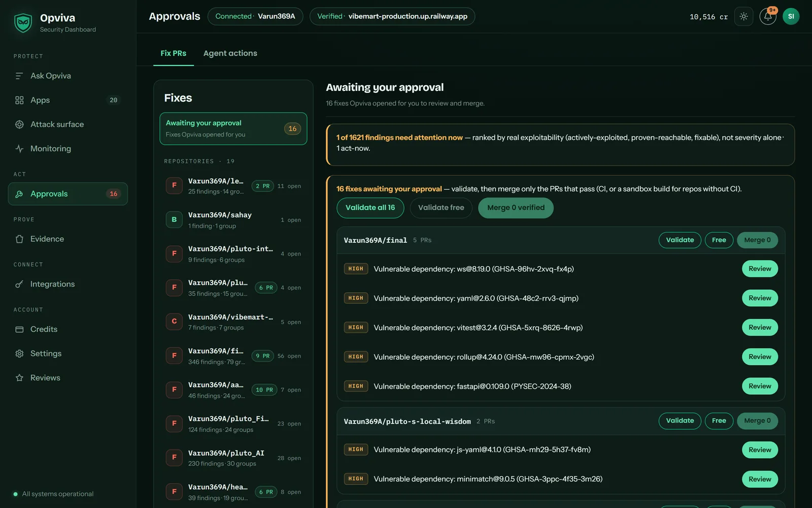Select Varun369A/hea… repository row
Viewport: 812px width, 508px height.
point(233,492)
